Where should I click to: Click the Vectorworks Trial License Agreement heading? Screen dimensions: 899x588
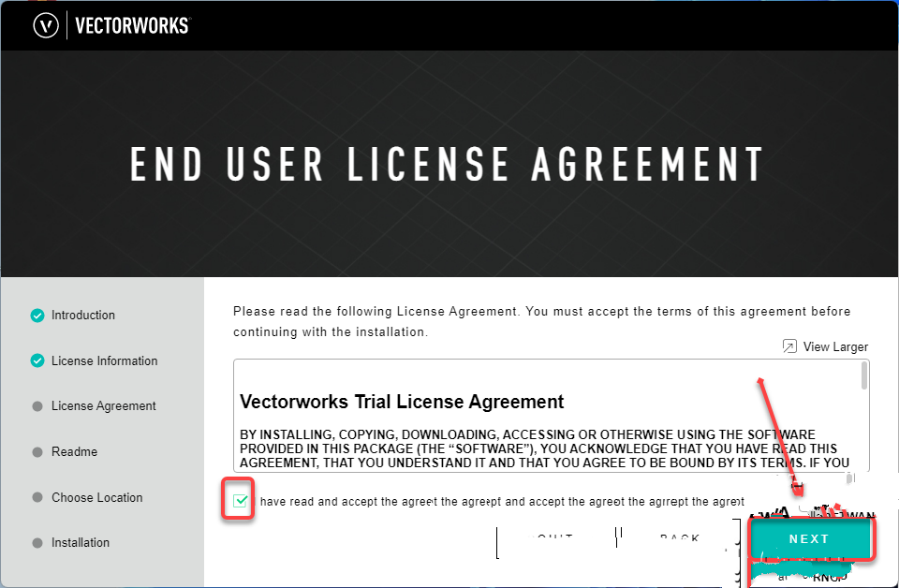coord(402,402)
